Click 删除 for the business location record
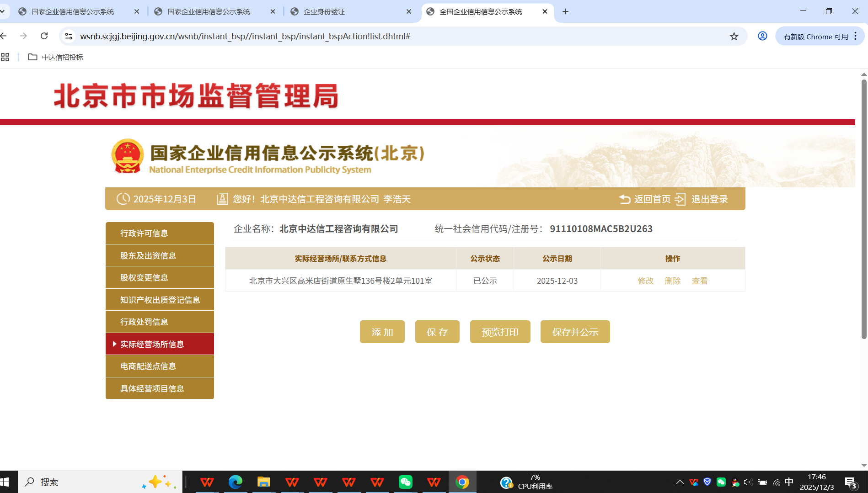 click(673, 281)
